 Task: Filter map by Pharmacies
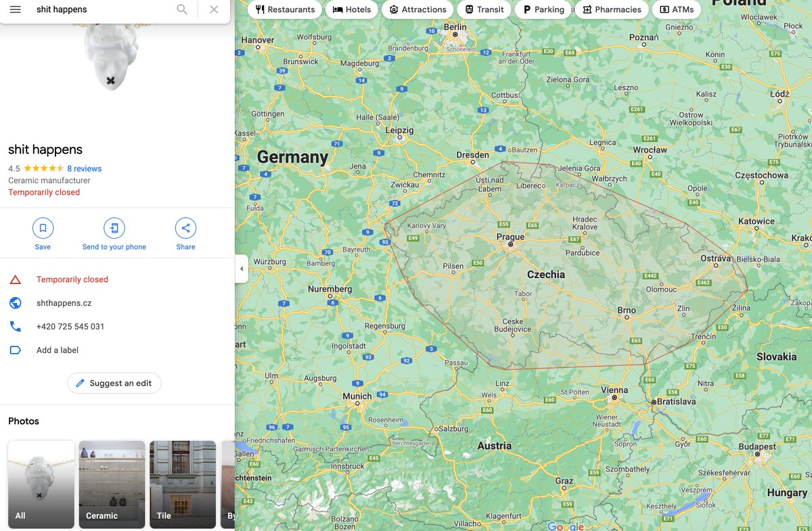pyautogui.click(x=612, y=9)
